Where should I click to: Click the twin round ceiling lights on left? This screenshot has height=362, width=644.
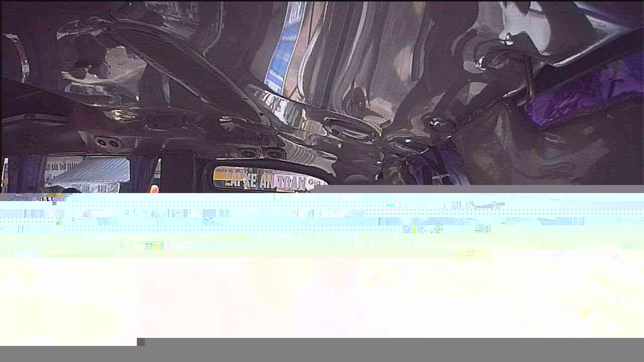[x=109, y=143]
